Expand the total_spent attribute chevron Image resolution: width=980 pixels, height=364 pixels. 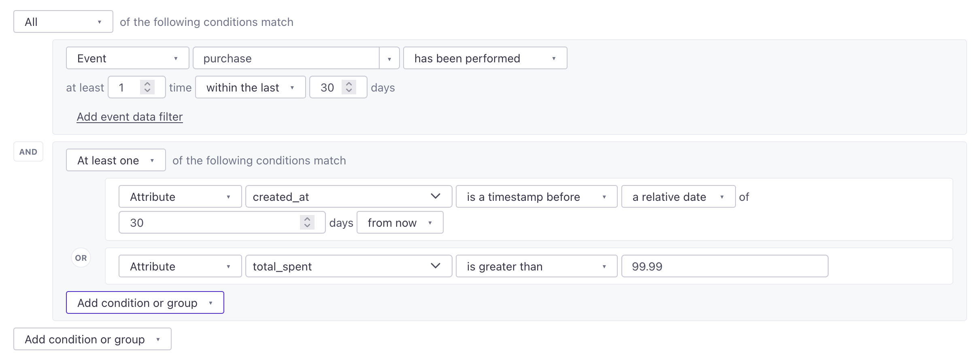tap(436, 266)
